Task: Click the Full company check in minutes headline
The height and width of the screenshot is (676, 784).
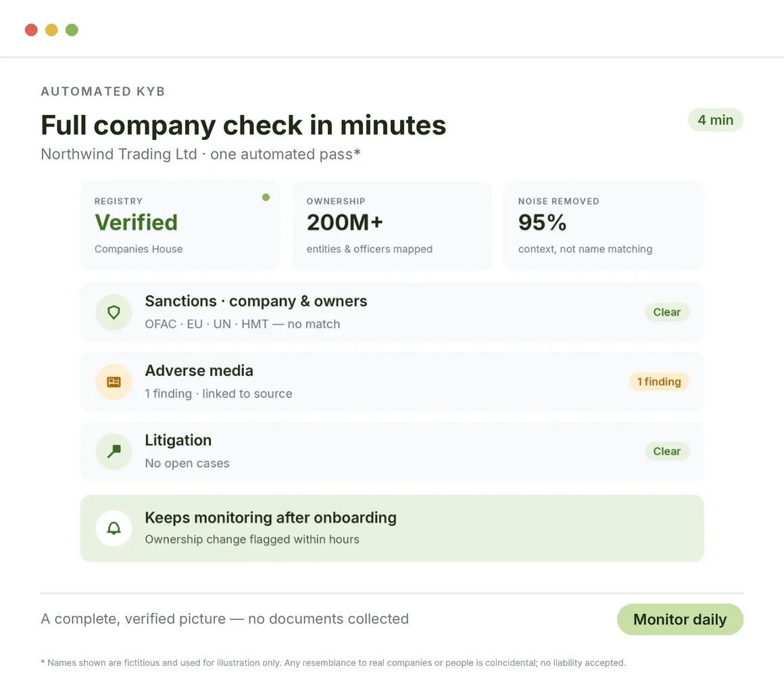Action: click(243, 125)
